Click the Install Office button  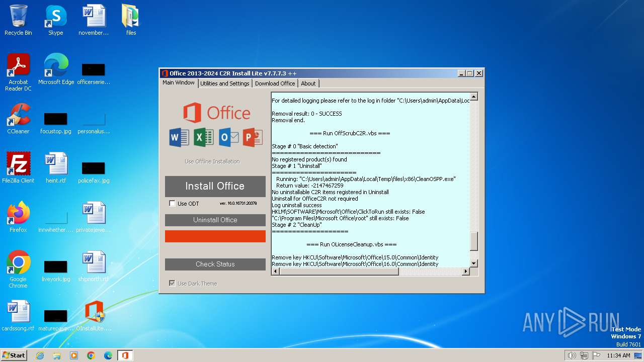click(x=215, y=186)
